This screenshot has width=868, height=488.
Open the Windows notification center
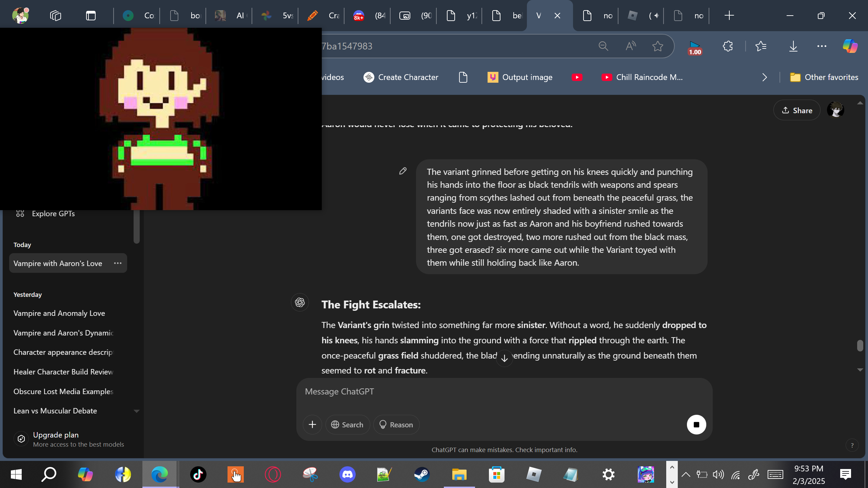pyautogui.click(x=845, y=474)
